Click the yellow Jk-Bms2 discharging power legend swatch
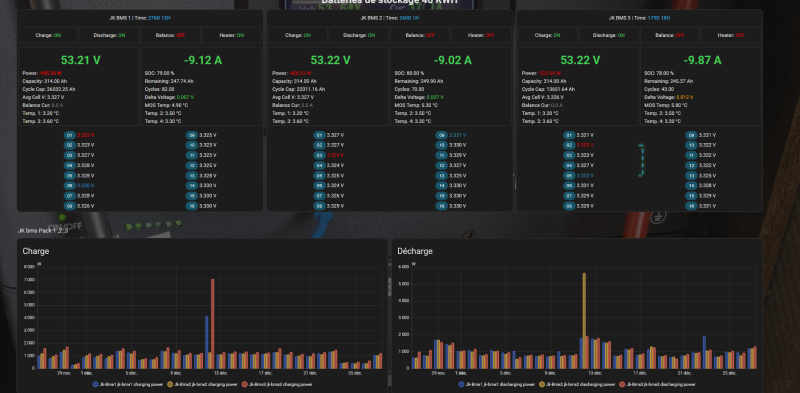800x393 pixels. (x=541, y=384)
